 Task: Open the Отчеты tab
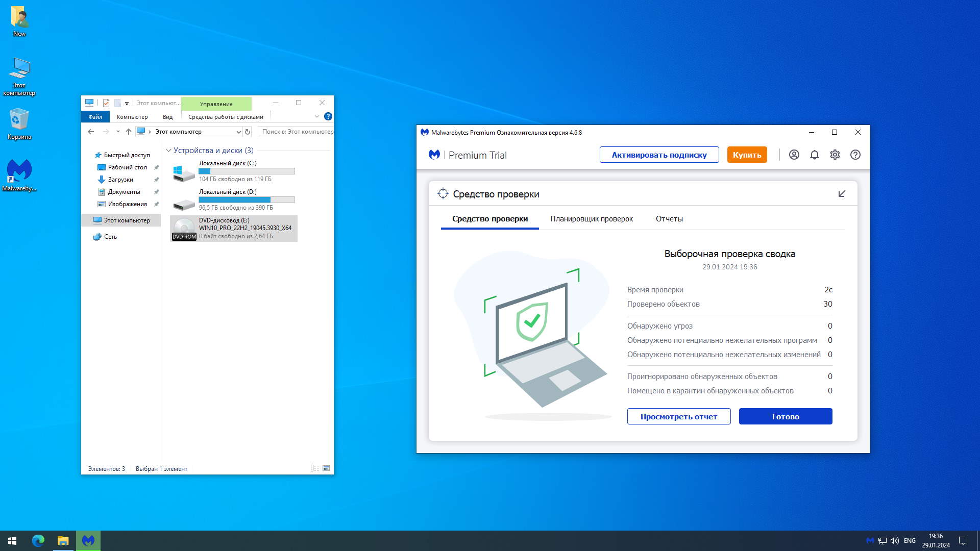pyautogui.click(x=669, y=219)
